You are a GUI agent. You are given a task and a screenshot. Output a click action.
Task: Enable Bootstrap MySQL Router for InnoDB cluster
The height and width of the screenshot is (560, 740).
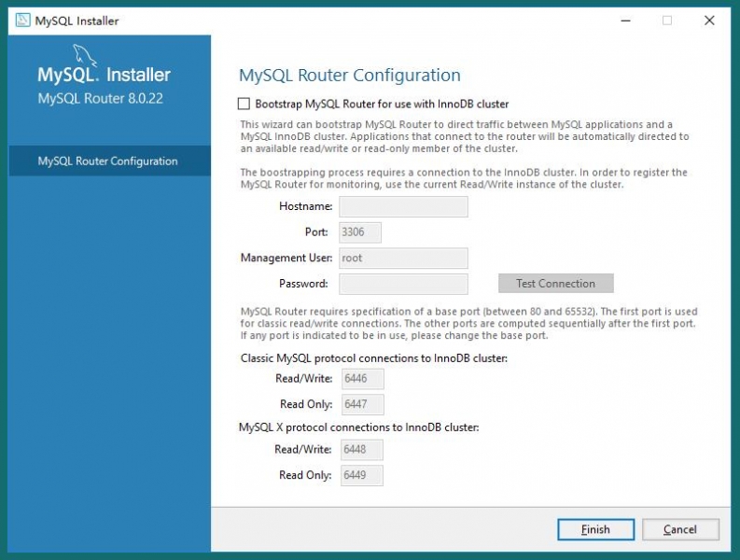tap(244, 105)
